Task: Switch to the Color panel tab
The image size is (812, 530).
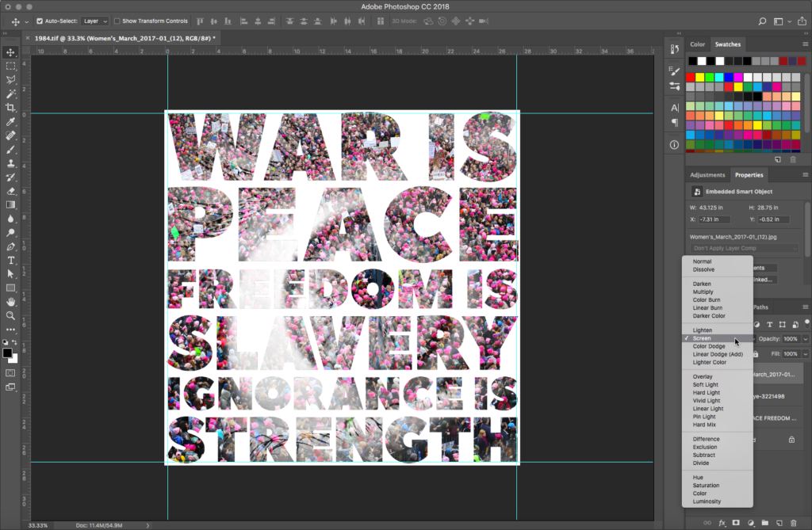Action: coord(697,44)
